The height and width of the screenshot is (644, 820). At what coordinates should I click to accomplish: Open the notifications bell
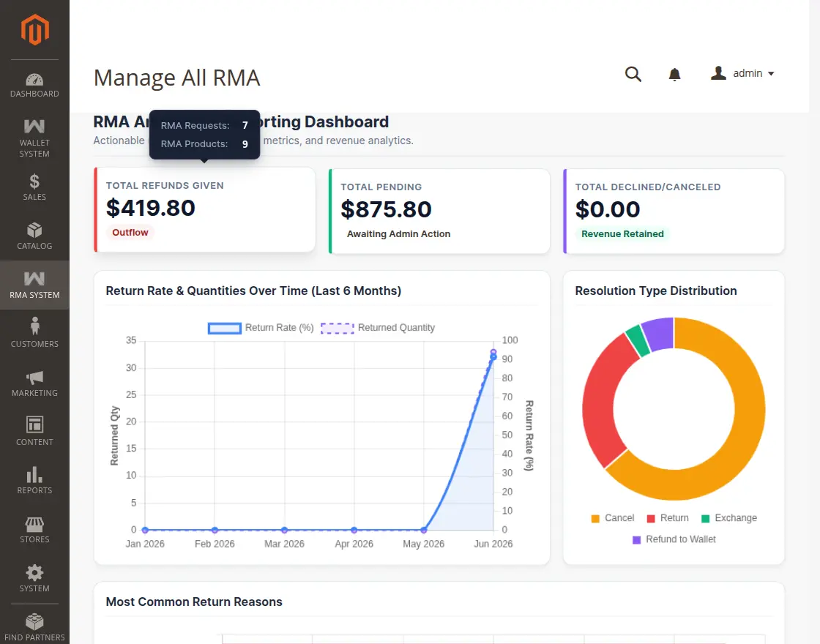pos(674,74)
